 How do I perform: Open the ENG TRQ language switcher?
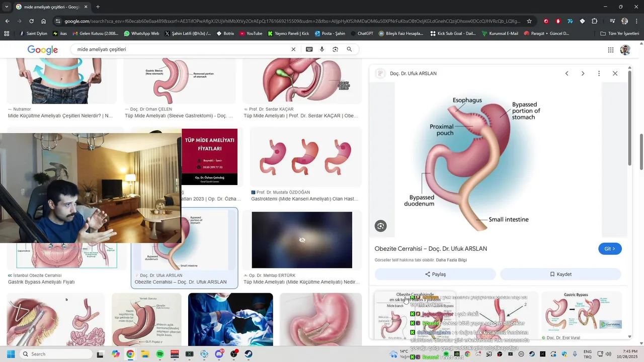587,354
